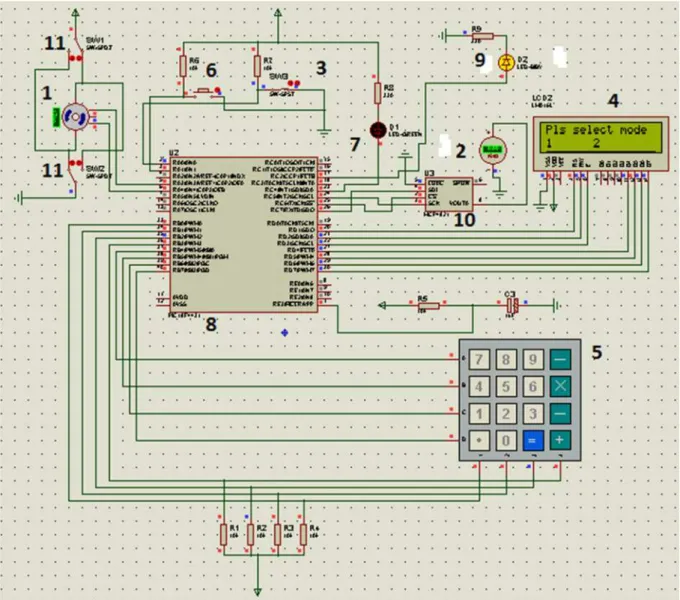The image size is (680, 600).
Task: Click the blue origin marker below U2
Action: pyautogui.click(x=284, y=333)
